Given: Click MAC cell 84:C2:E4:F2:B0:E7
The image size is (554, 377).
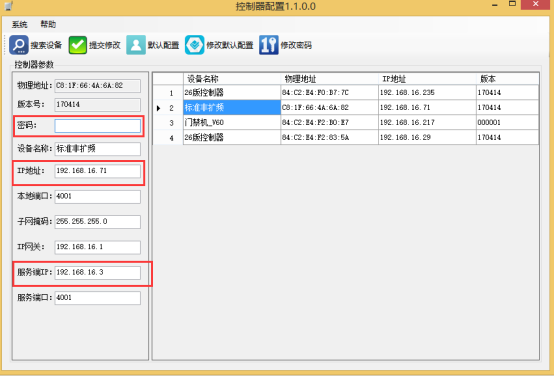Looking at the screenshot, I should [330, 123].
